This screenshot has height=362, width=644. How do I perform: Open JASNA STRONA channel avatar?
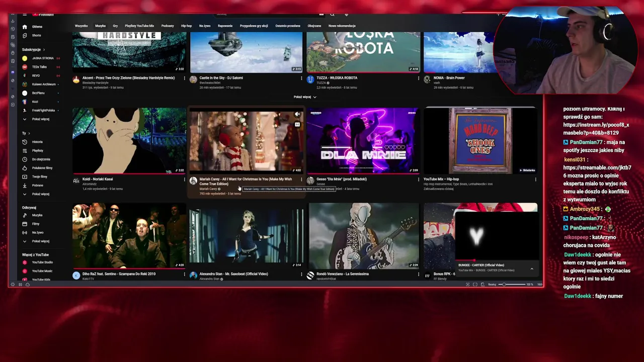pyautogui.click(x=25, y=58)
